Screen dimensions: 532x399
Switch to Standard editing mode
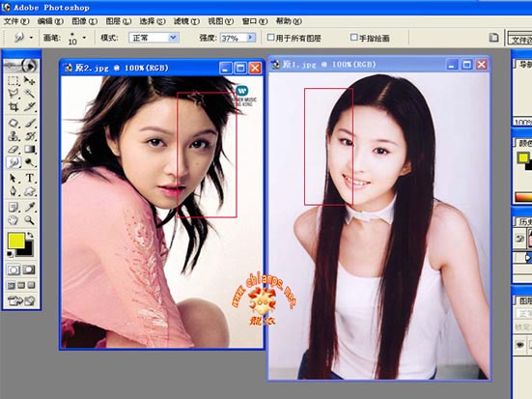click(14, 270)
